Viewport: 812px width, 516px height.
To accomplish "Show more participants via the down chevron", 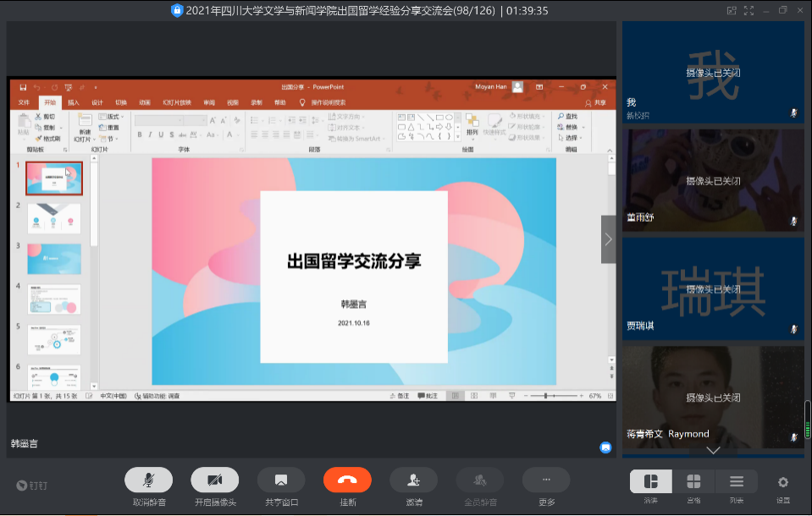I will [x=713, y=450].
